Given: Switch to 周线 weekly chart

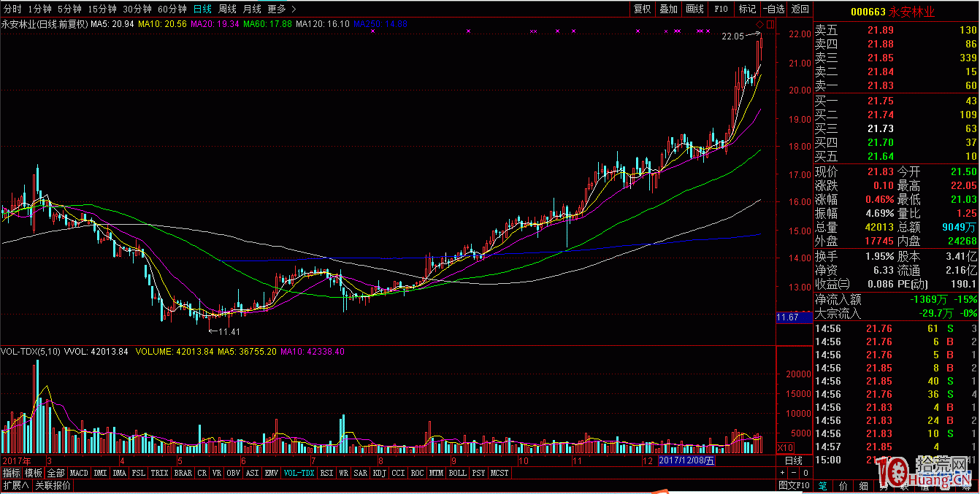Looking at the screenshot, I should click(x=227, y=9).
